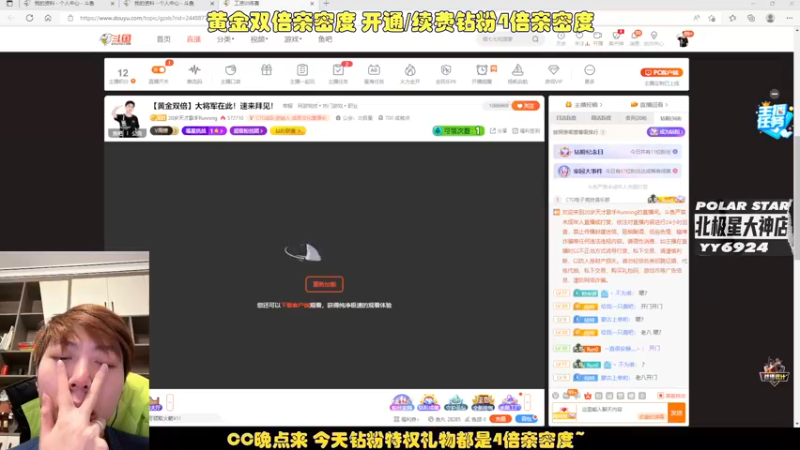Open the streamer avatar thumbnail
Image resolution: width=800 pixels, height=450 pixels.
pos(127,118)
